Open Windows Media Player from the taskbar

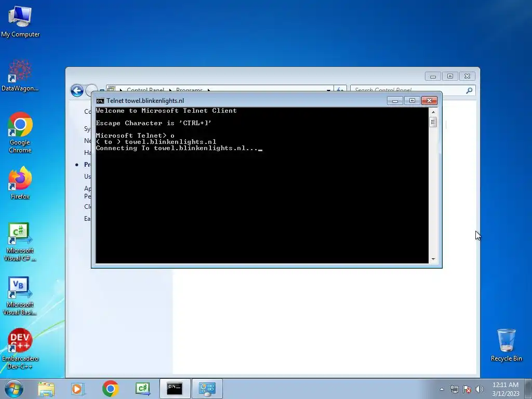pyautogui.click(x=78, y=389)
